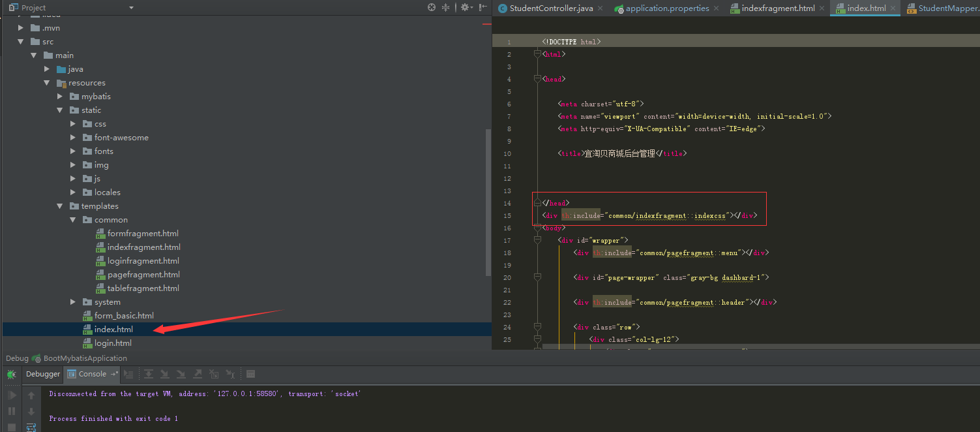Expand the system folder
The width and height of the screenshot is (980, 432).
tap(73, 302)
